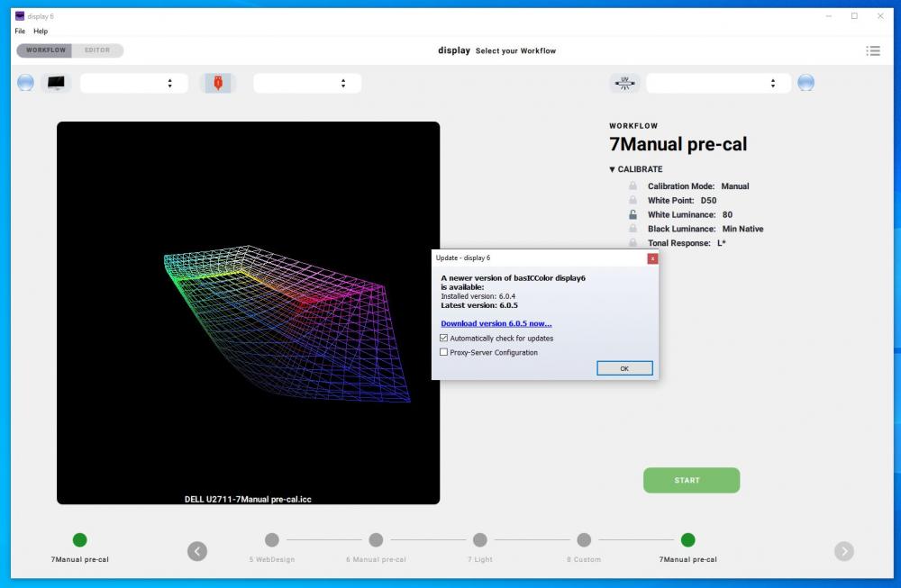Open the File menu

point(20,31)
